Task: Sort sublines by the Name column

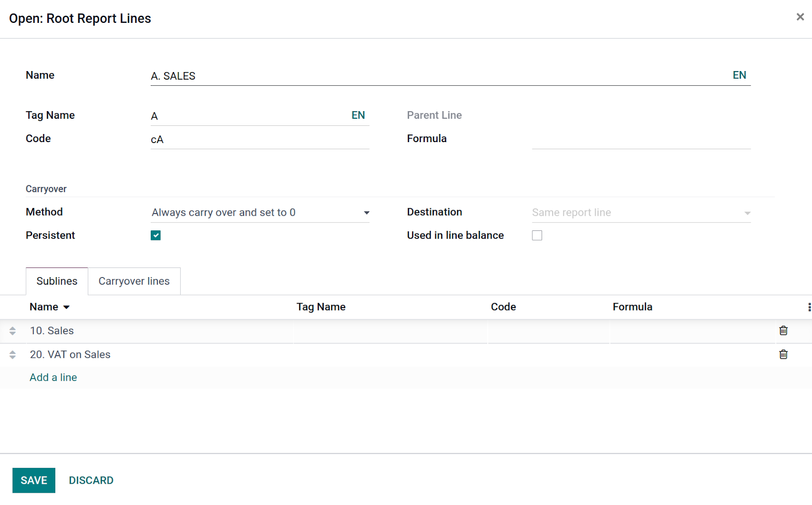Action: point(49,307)
